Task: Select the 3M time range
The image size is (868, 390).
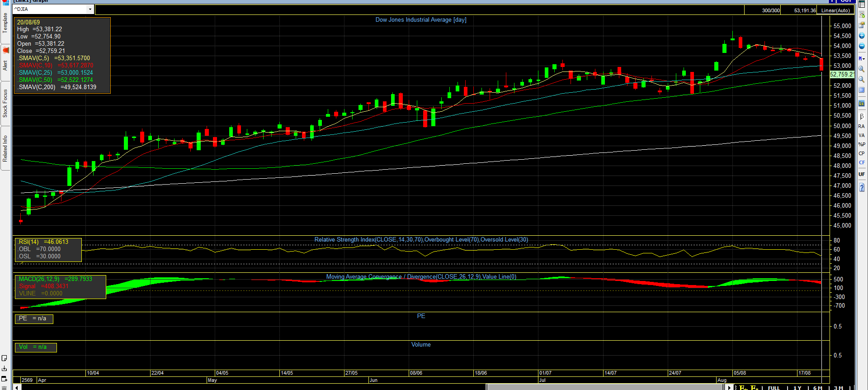Action: (838, 388)
